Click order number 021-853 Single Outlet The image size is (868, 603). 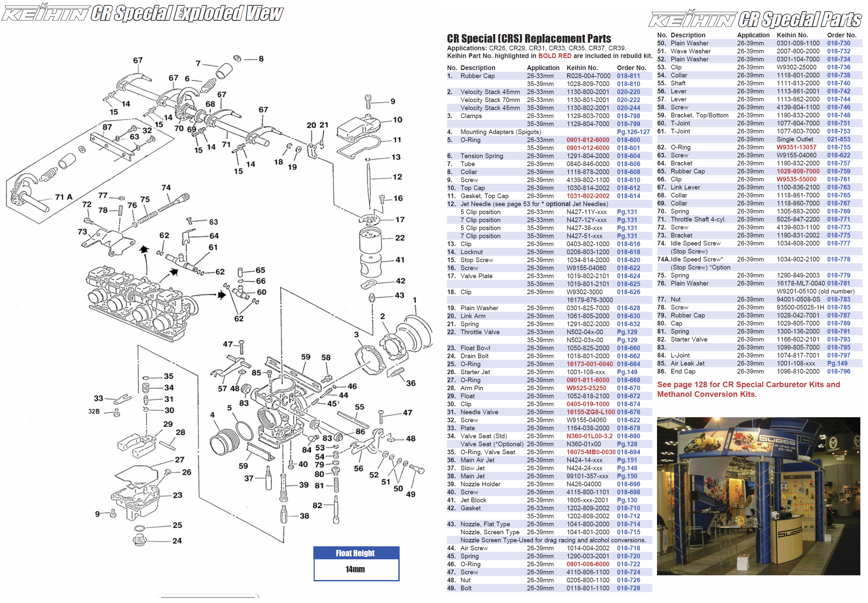tap(839, 139)
